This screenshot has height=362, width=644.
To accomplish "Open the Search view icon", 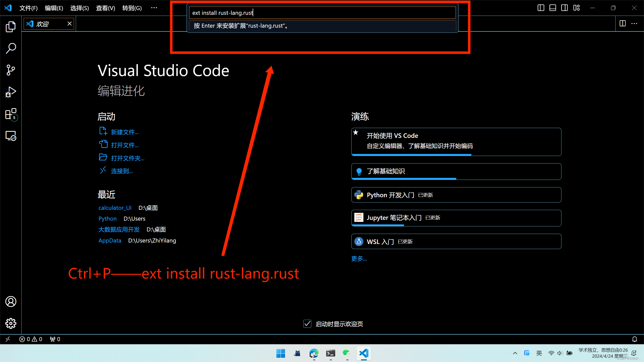I will (x=11, y=48).
